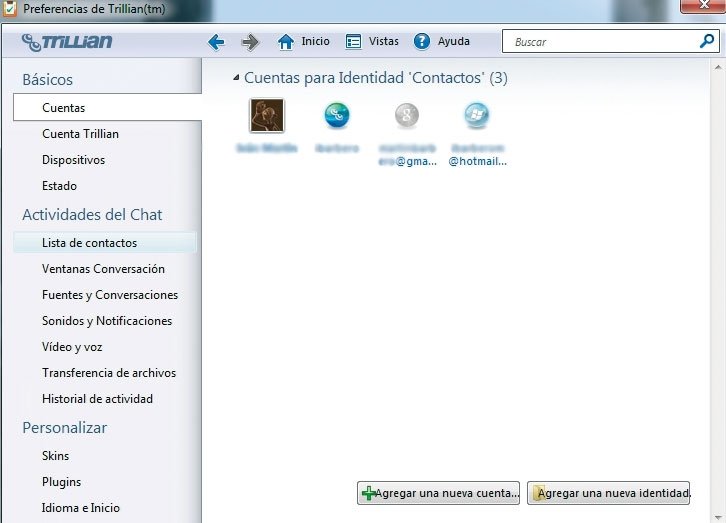The width and height of the screenshot is (726, 523).
Task: Close the Preferencias de Trillian window
Action: click(x=703, y=6)
